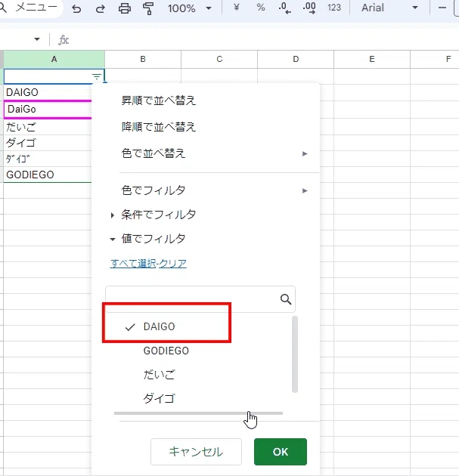Click the filter icon in cell A1
Viewport: 459px width, 476px height.
tap(97, 76)
